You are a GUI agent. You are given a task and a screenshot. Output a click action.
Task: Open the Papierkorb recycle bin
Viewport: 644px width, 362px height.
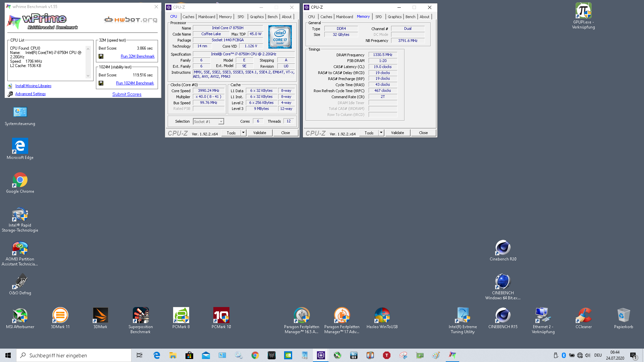pyautogui.click(x=624, y=318)
